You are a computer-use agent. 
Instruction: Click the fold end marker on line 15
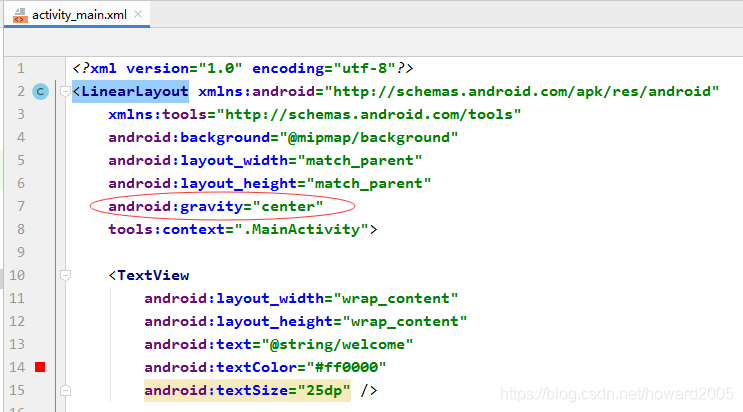(65, 391)
